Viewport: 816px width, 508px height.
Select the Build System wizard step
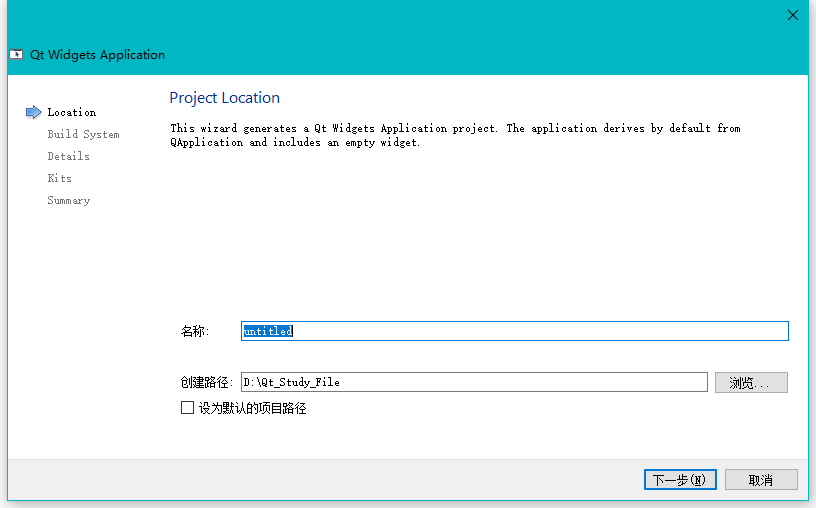tap(83, 134)
